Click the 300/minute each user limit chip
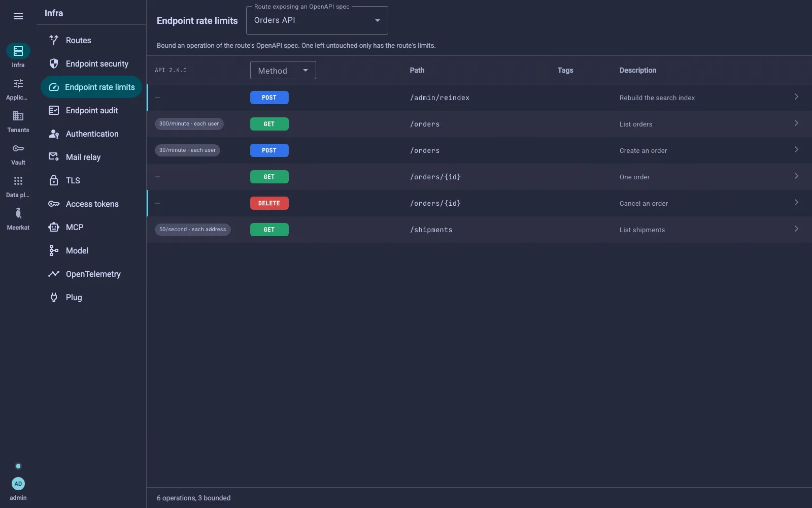 pos(189,124)
